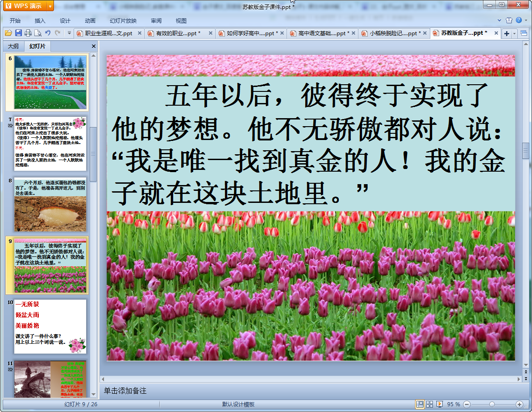Go to previous slide with double up arrow

click(526, 372)
